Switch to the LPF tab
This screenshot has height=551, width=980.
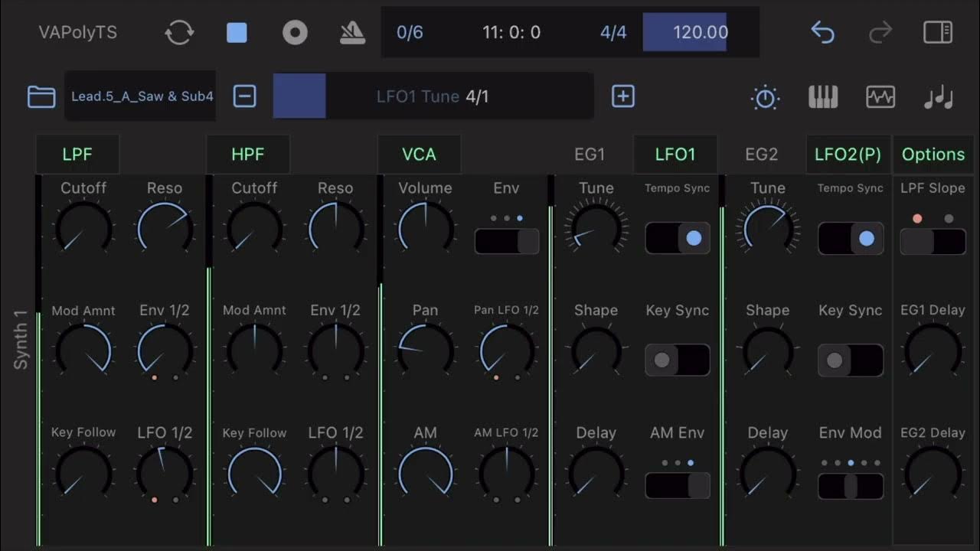(x=77, y=155)
